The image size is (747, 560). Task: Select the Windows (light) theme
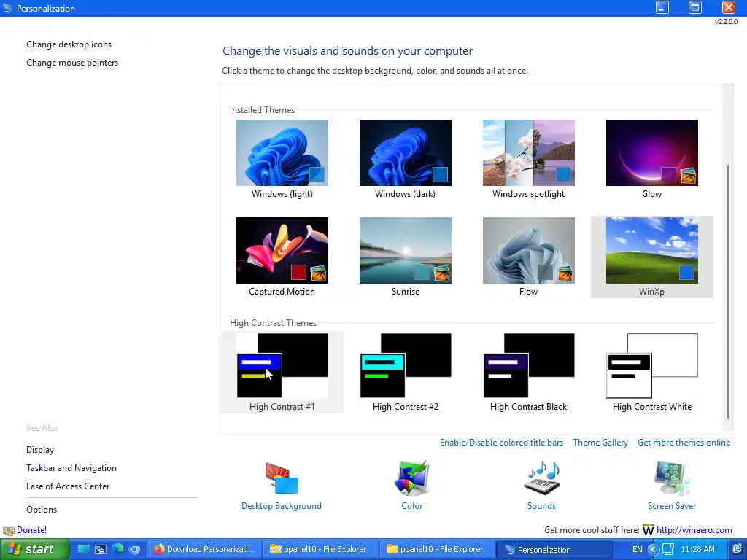click(282, 160)
